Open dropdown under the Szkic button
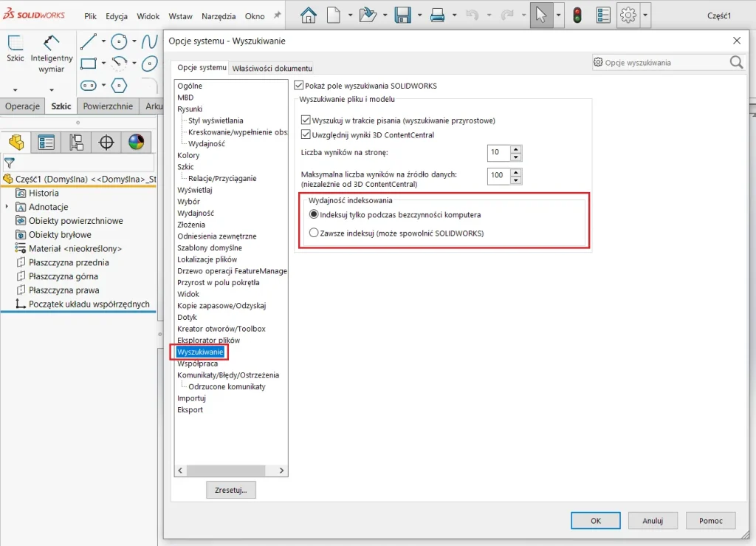The image size is (756, 546). click(15, 89)
